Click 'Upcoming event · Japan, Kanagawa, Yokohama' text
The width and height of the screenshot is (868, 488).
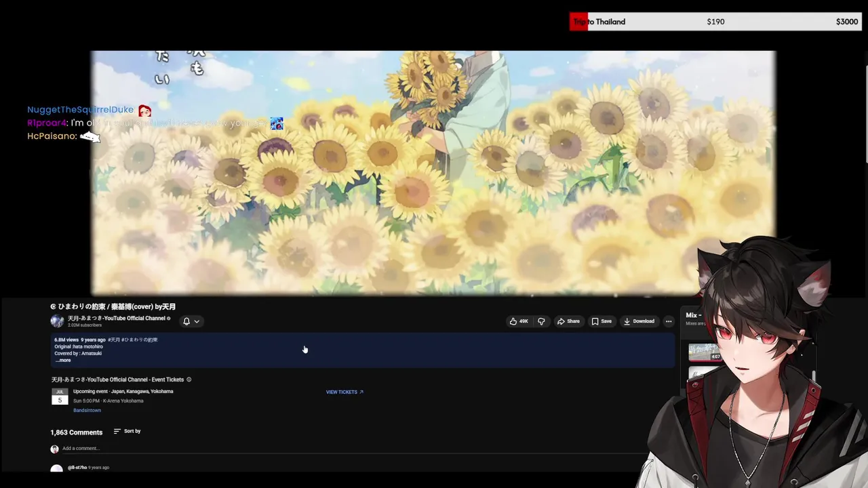[x=123, y=391]
